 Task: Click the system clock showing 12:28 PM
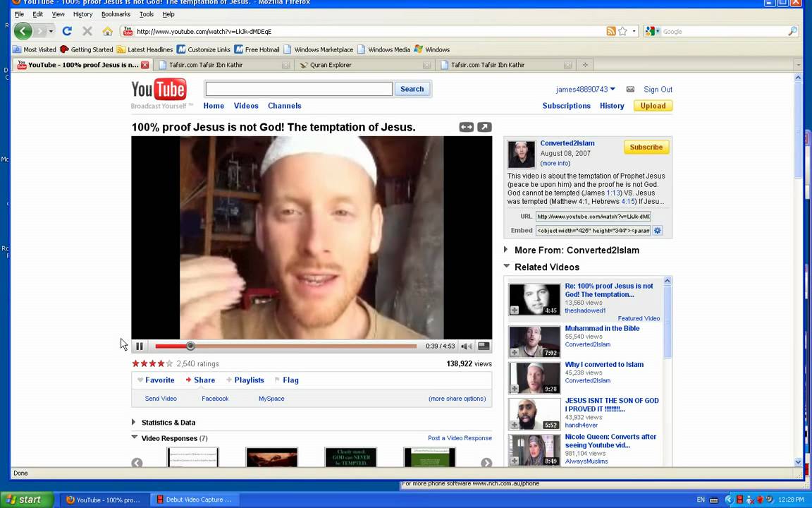pos(792,500)
